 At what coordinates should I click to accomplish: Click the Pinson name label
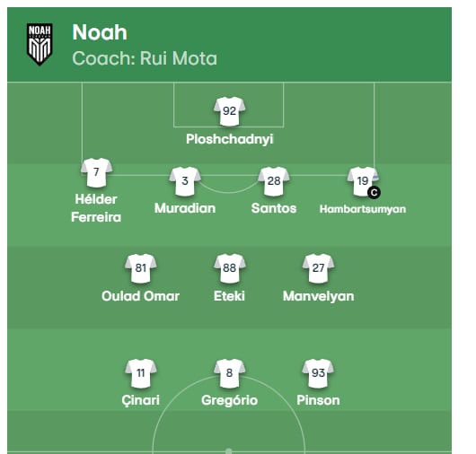[x=318, y=400]
